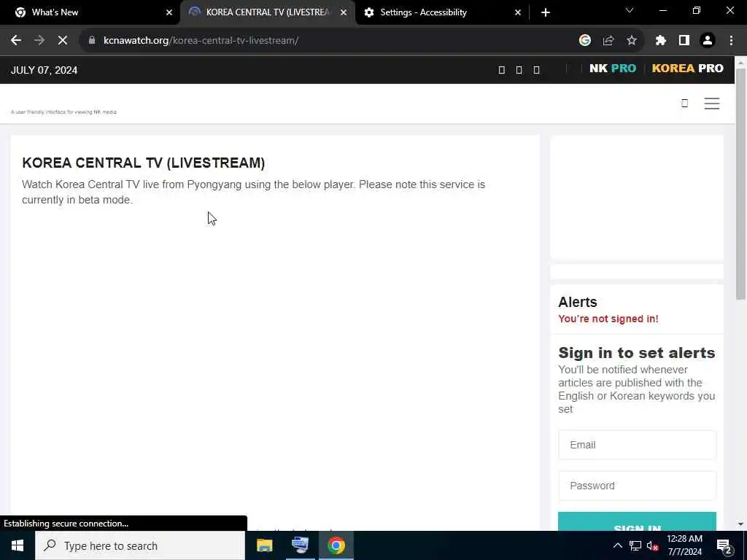Click the taskbar search box
This screenshot has width=747, height=560.
coord(140,545)
